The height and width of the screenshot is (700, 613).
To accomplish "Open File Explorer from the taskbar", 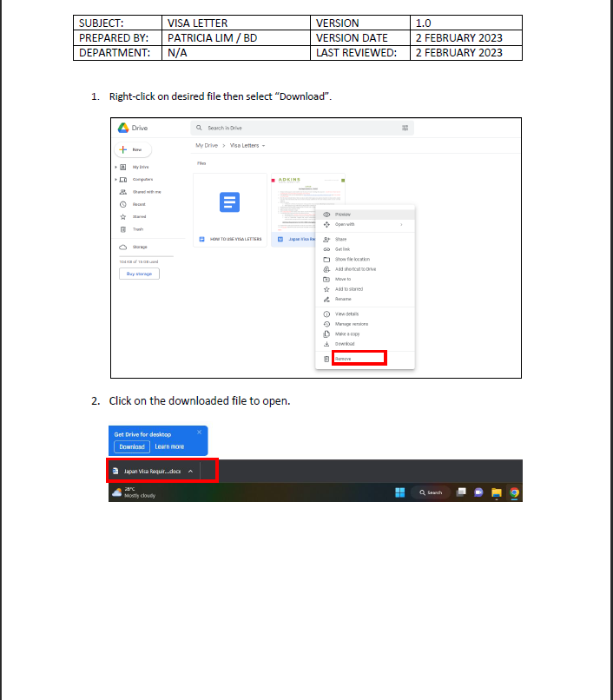I will (497, 492).
